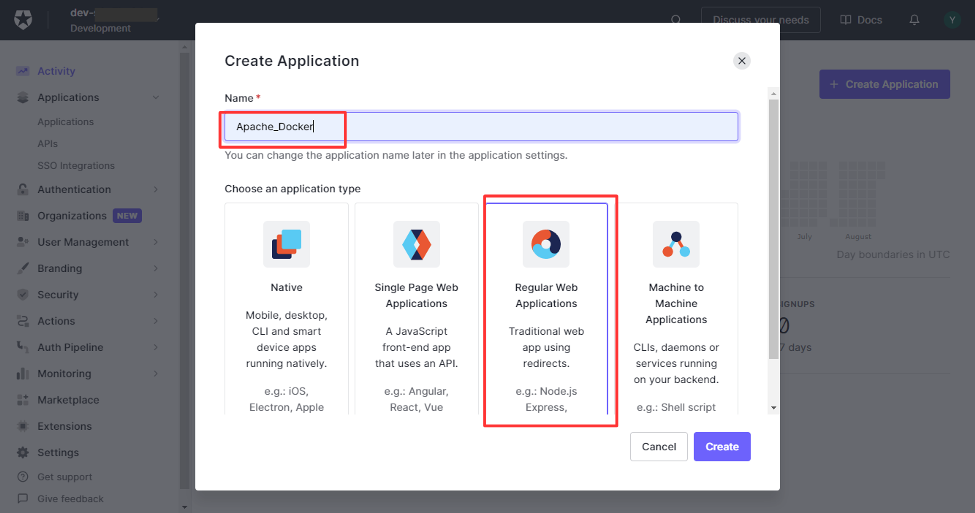Viewport: 975px width, 513px height.
Task: Click the Give feedback chat icon
Action: point(23,499)
